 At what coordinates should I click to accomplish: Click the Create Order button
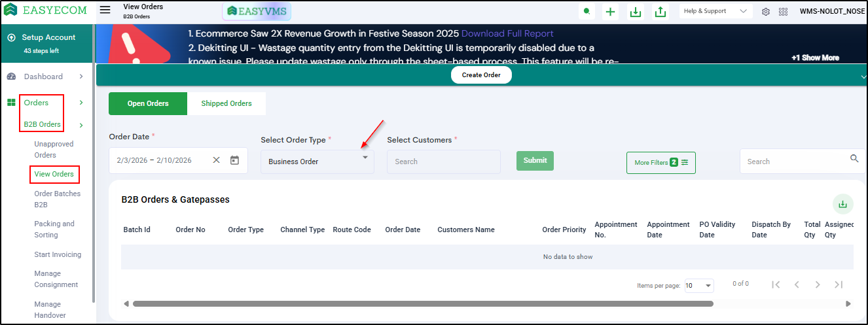pos(481,75)
